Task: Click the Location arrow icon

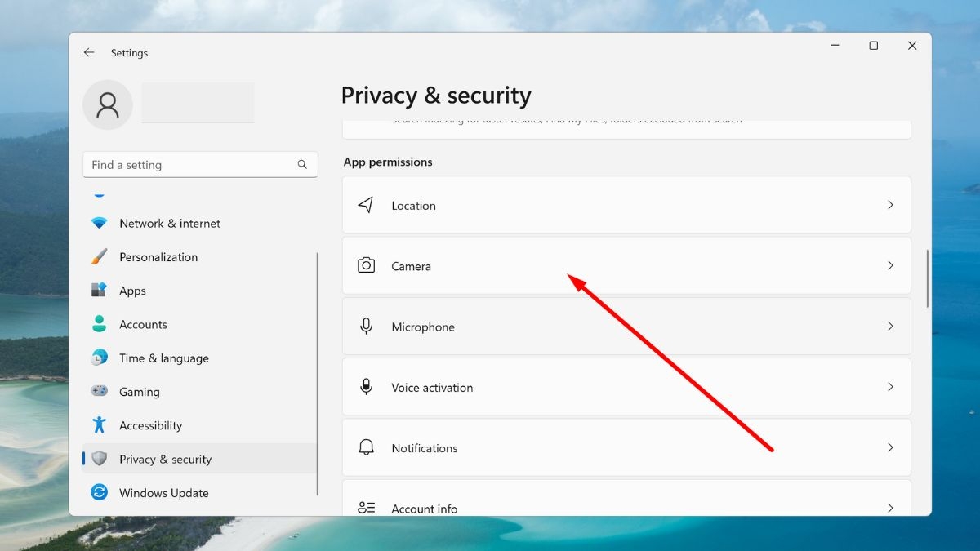Action: [x=366, y=205]
